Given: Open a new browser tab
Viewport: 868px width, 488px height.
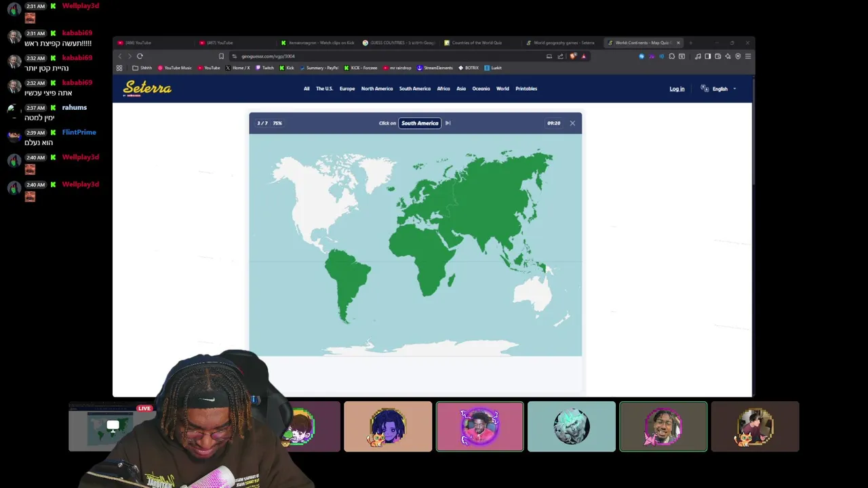Looking at the screenshot, I should [x=691, y=43].
